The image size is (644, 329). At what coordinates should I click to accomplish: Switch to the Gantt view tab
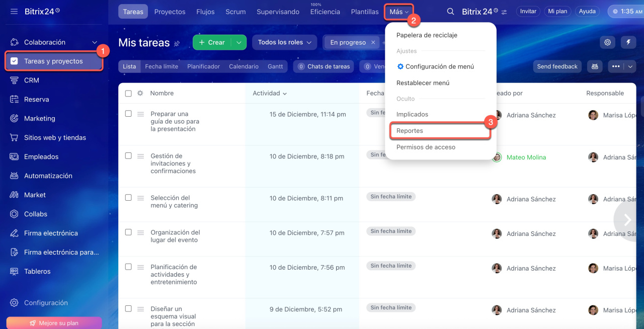(x=275, y=66)
